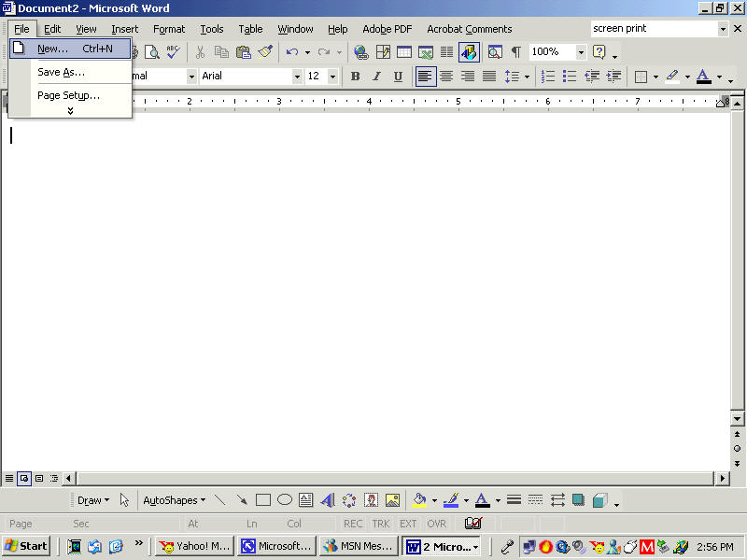Image resolution: width=747 pixels, height=560 pixels.
Task: Insert Picture from the Drawing toolbar
Action: (392, 500)
